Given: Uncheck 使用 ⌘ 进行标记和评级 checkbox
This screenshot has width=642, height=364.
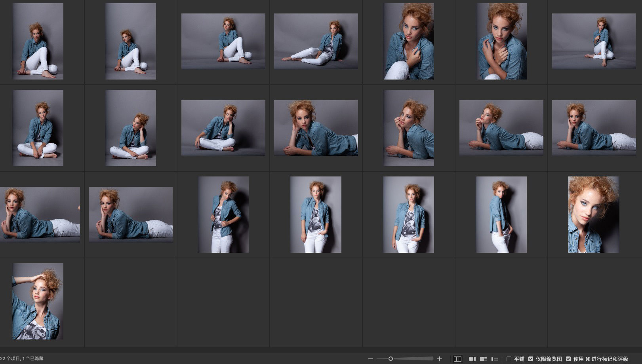Looking at the screenshot, I should pos(568,359).
